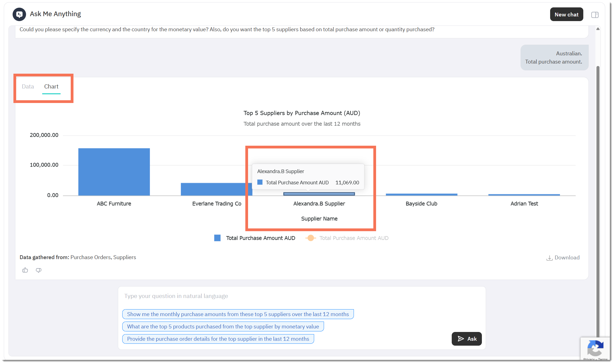This screenshot has height=364, width=614.
Task: Click the question input field
Action: (x=302, y=296)
